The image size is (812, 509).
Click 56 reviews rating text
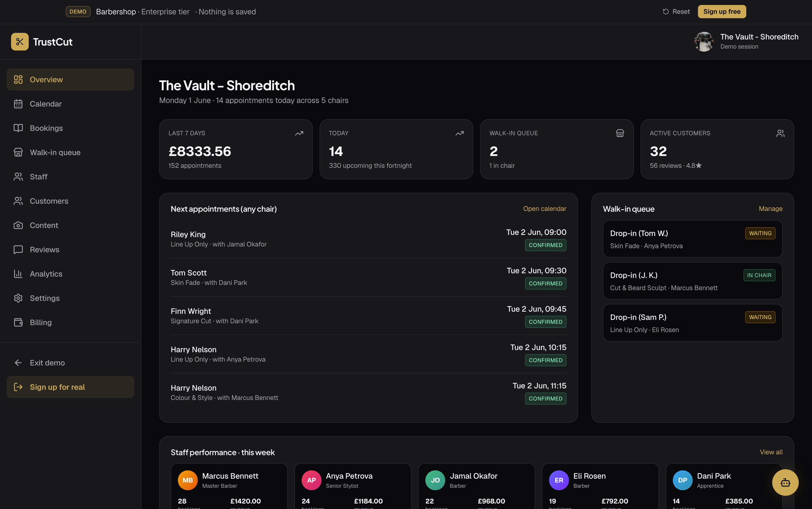676,166
